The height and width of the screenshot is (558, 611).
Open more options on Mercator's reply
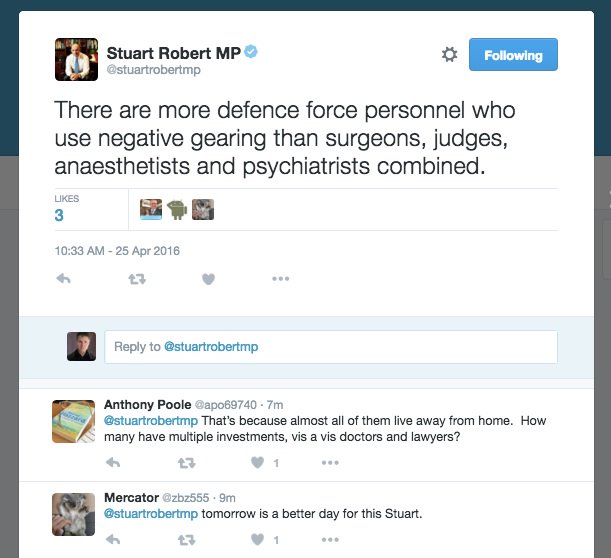[330, 540]
